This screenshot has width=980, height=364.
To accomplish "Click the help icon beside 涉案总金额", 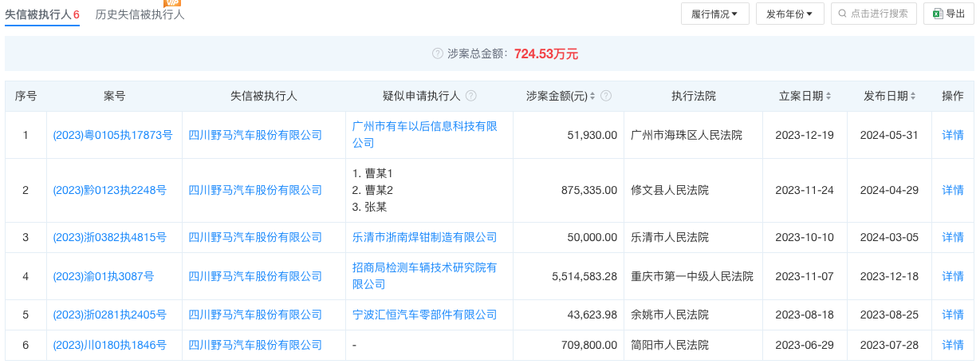I will click(437, 54).
